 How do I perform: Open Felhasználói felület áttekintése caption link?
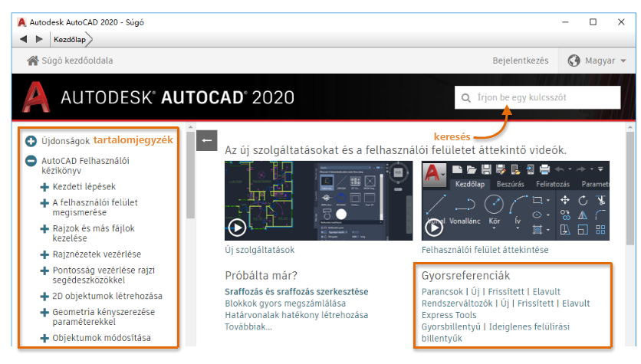click(x=485, y=250)
